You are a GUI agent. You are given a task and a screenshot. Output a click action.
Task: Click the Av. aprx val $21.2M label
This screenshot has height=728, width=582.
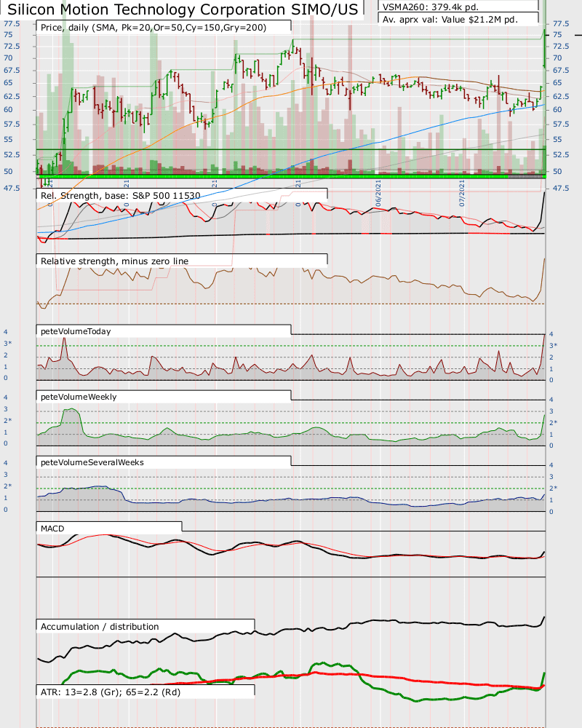(x=450, y=20)
